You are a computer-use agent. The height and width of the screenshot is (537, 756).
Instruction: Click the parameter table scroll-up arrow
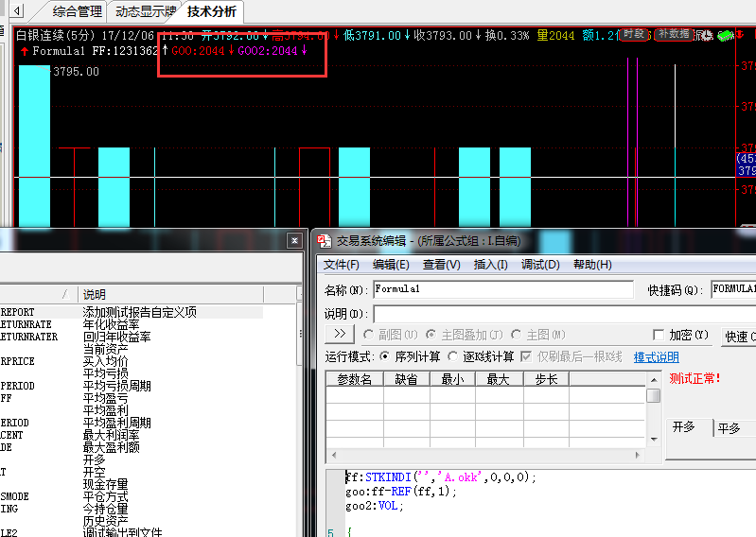[x=654, y=378]
